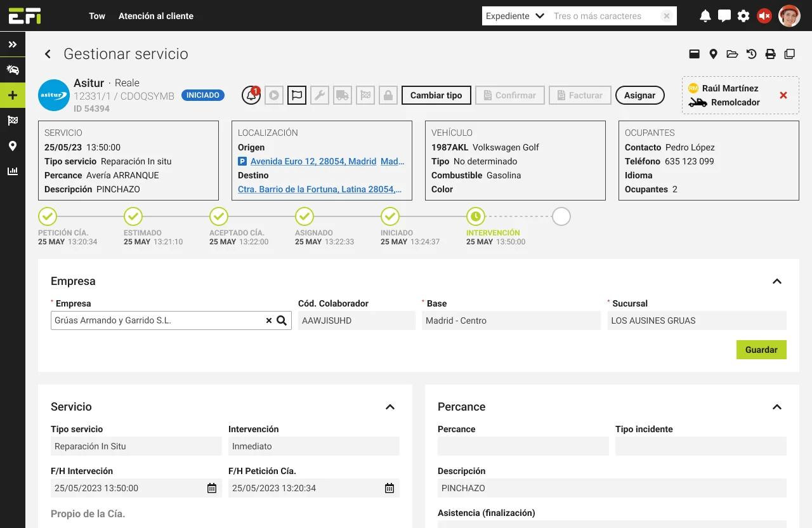The width and height of the screenshot is (812, 528).
Task: Collapse the Servicio section
Action: click(x=390, y=407)
